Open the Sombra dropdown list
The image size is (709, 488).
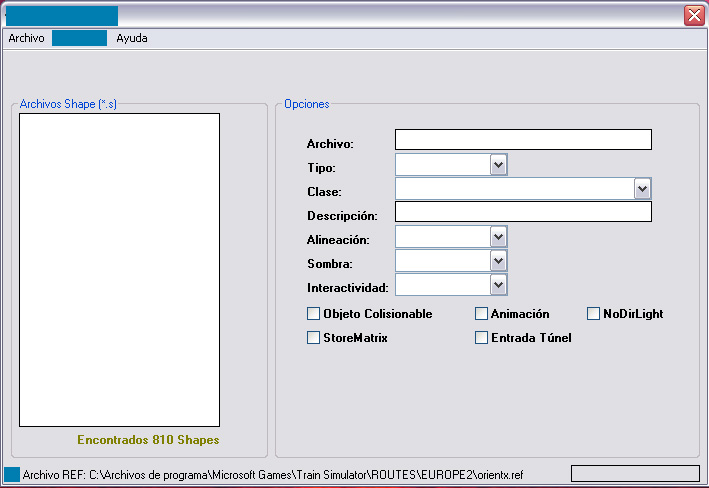pyautogui.click(x=499, y=260)
